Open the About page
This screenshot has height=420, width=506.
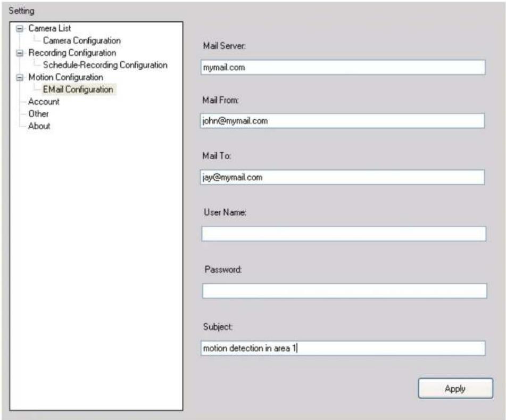click(x=39, y=126)
